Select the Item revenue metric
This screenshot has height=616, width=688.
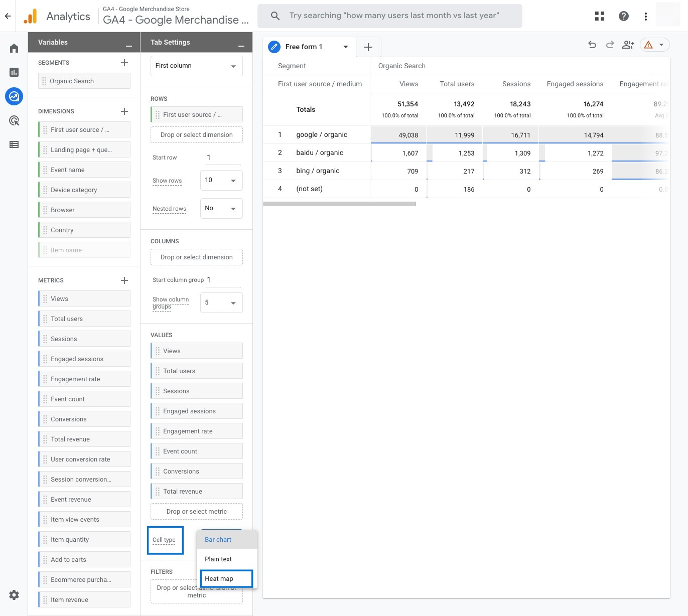pos(84,600)
